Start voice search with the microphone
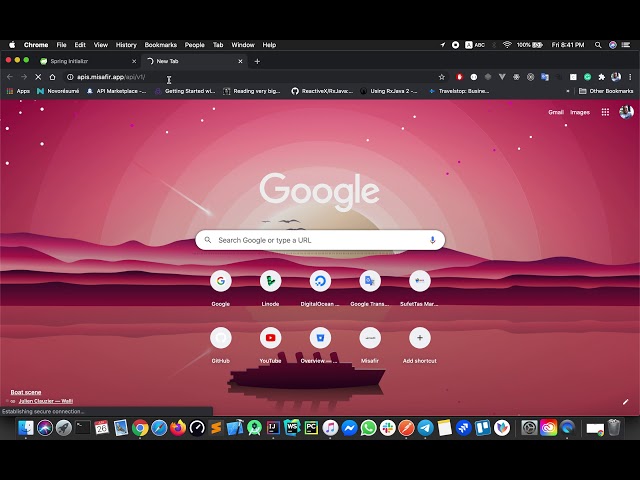Image resolution: width=640 pixels, height=480 pixels. (x=432, y=240)
